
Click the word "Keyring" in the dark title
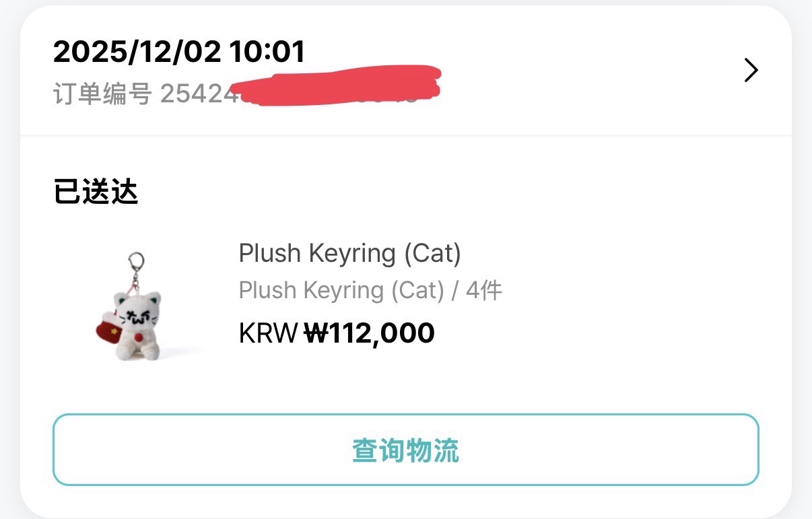click(352, 254)
